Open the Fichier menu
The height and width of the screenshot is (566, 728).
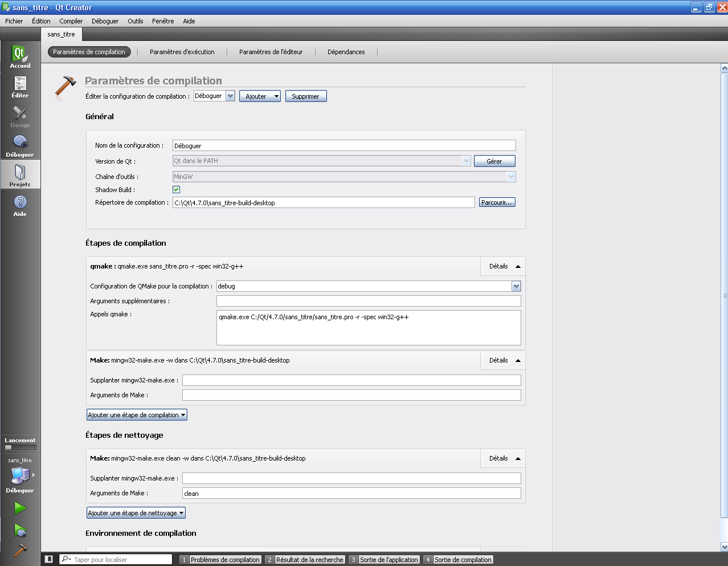tap(14, 21)
